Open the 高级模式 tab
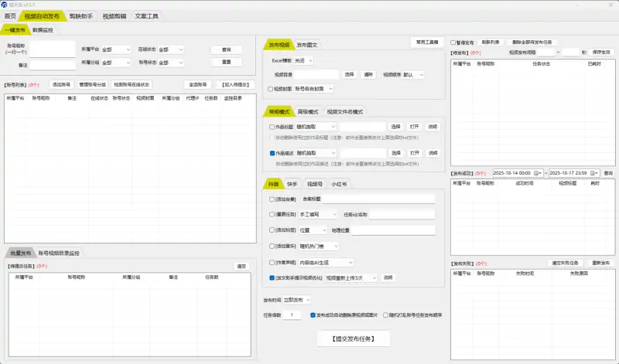 click(x=308, y=112)
